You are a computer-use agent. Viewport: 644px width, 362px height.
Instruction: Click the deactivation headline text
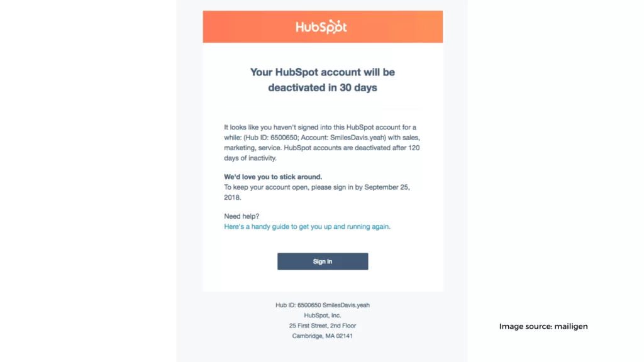click(323, 80)
